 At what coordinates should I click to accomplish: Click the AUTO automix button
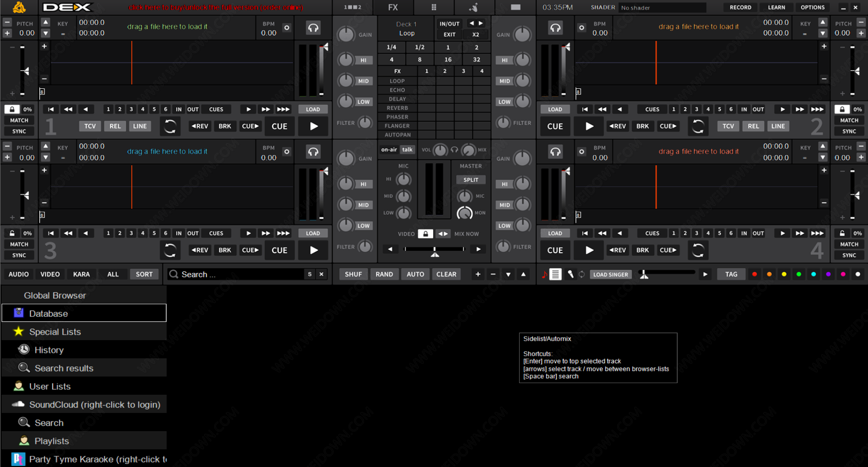pyautogui.click(x=416, y=274)
